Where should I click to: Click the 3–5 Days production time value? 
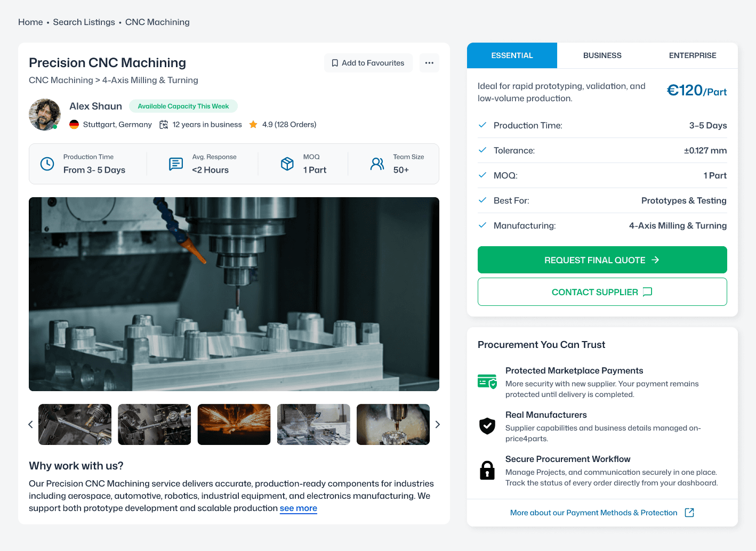click(708, 125)
